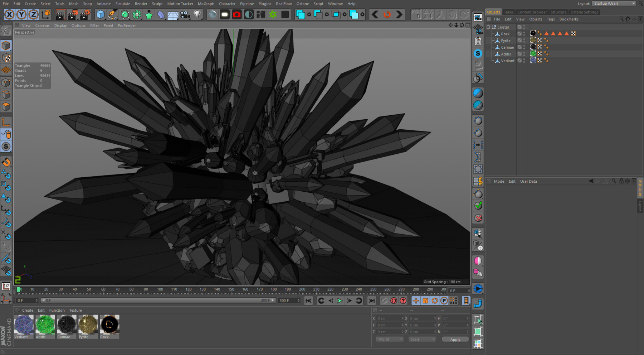Open the MoGraph menu

[206, 4]
